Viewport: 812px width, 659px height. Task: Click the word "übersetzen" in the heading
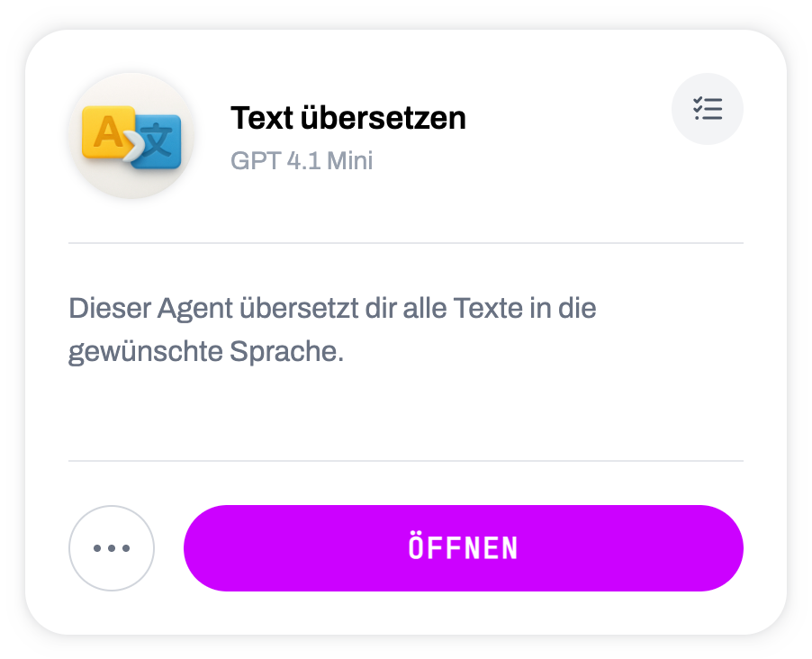(x=383, y=118)
